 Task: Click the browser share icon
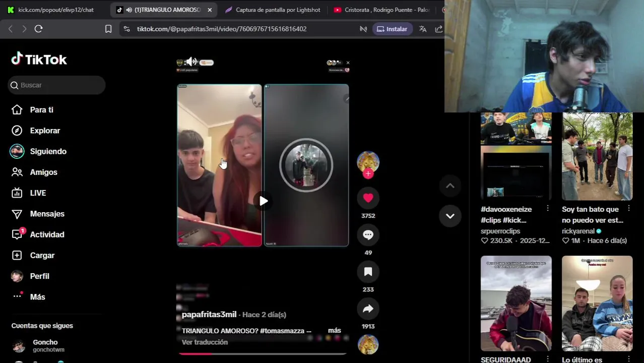pyautogui.click(x=438, y=29)
